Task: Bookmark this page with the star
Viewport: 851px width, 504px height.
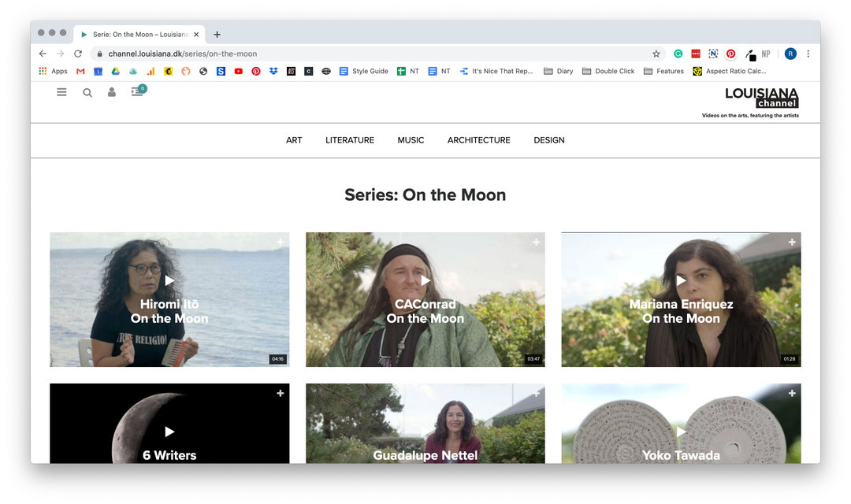Action: (x=656, y=54)
